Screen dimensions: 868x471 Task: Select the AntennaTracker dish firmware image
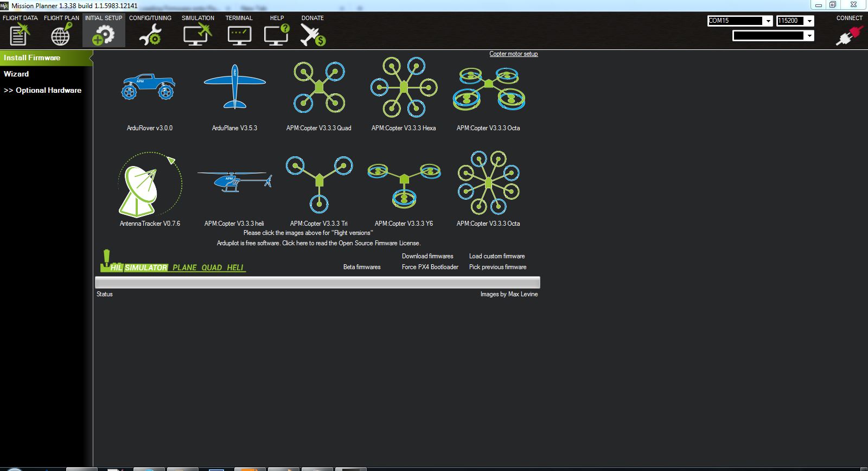tap(150, 184)
